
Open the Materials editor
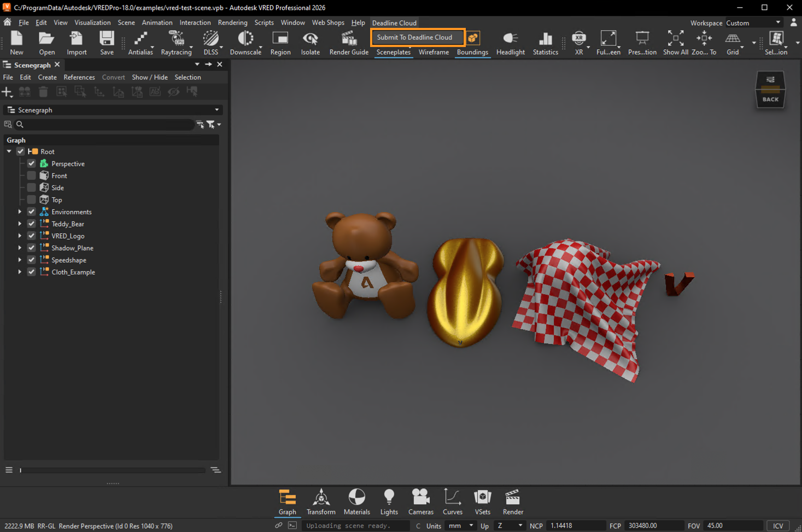pyautogui.click(x=356, y=501)
